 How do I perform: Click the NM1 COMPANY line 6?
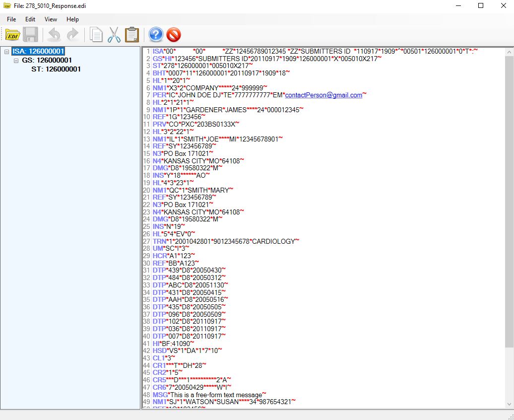pyautogui.click(x=210, y=88)
